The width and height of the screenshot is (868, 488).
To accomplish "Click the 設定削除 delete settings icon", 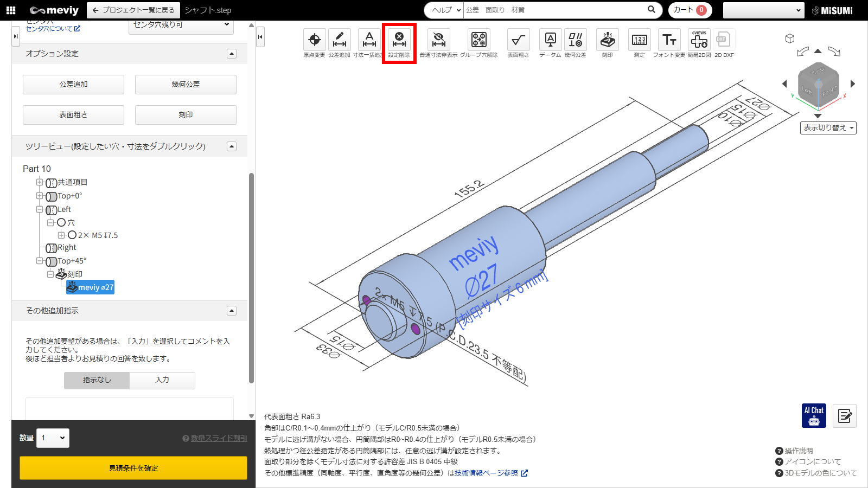I will pos(399,40).
